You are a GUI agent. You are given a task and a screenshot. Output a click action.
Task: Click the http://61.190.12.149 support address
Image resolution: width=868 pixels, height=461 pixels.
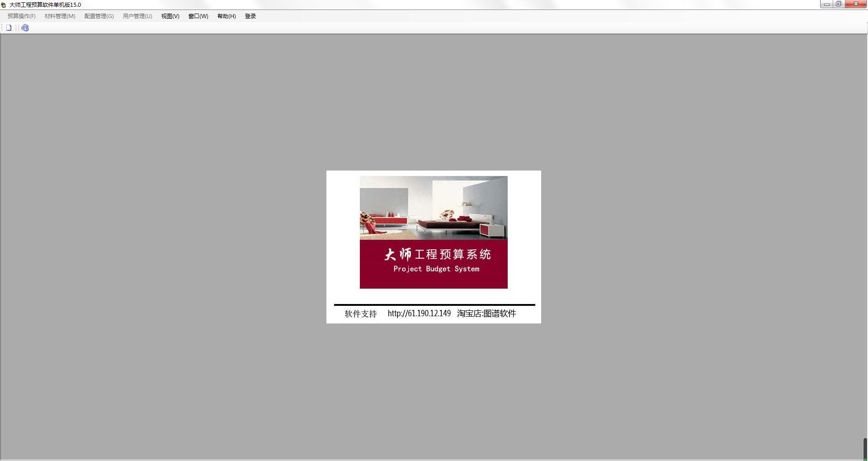(x=419, y=314)
